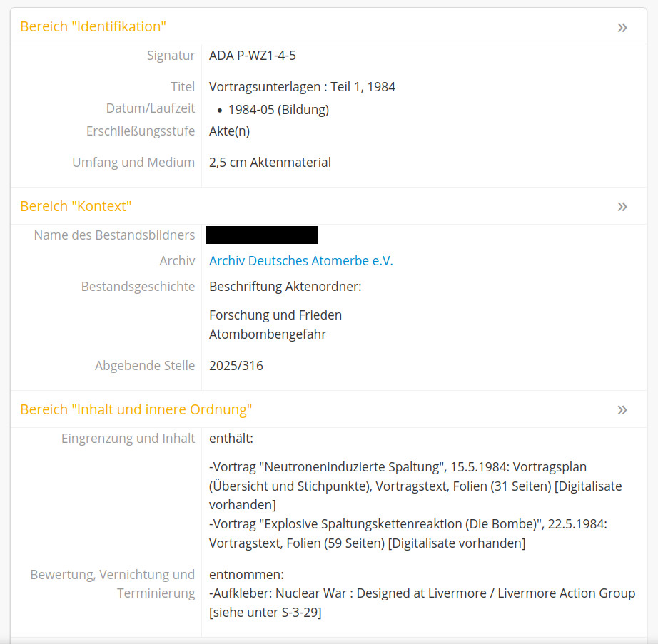The image size is (658, 644).
Task: Click 'Bereich "Inhalt und innere Ordnung"' heading
Action: (x=136, y=409)
